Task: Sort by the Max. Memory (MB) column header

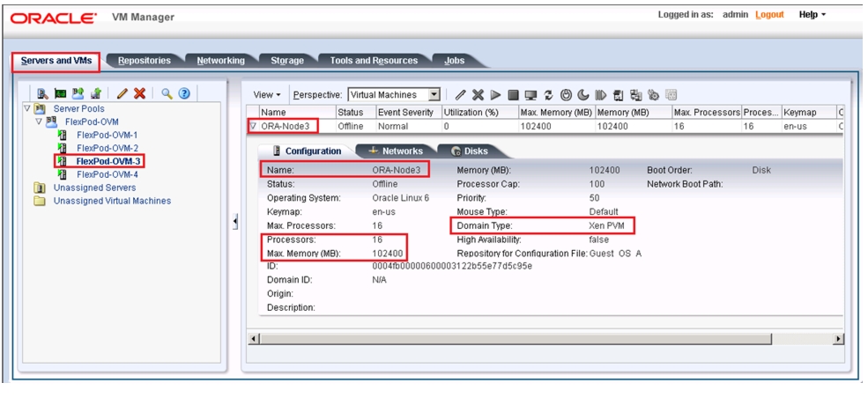Action: coord(556,113)
